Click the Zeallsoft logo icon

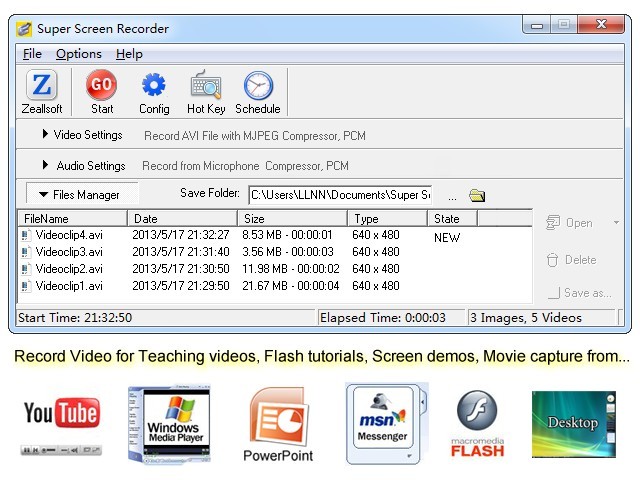[42, 85]
